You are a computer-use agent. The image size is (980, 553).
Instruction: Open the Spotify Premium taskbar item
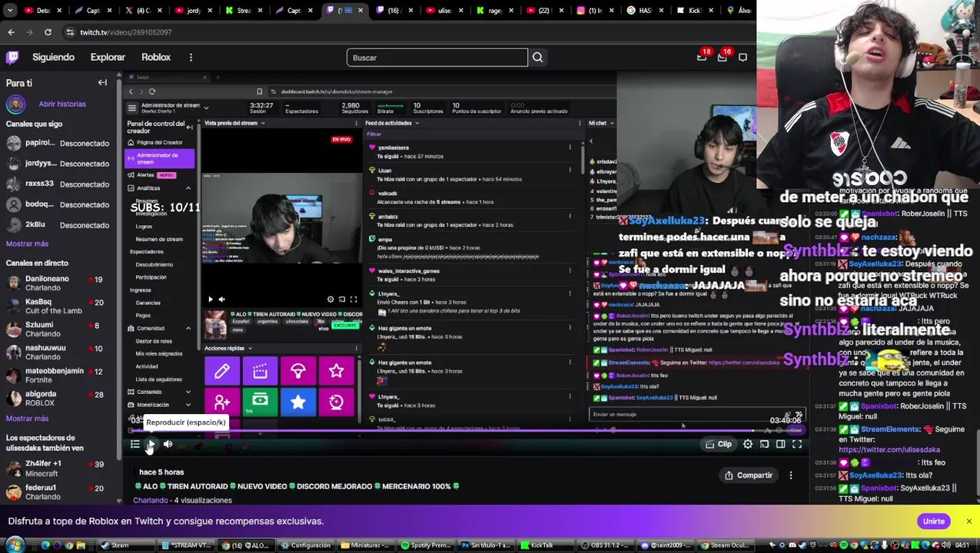427,546
